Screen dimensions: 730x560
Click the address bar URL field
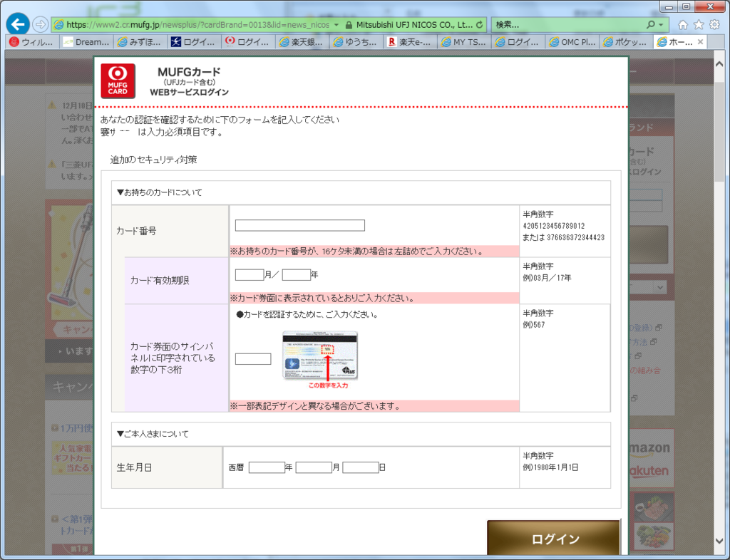coord(198,25)
